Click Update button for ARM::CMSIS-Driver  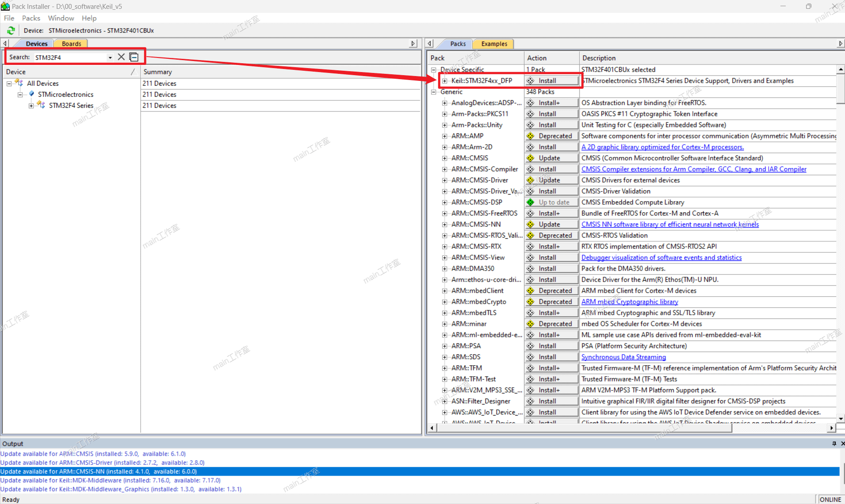tap(552, 180)
